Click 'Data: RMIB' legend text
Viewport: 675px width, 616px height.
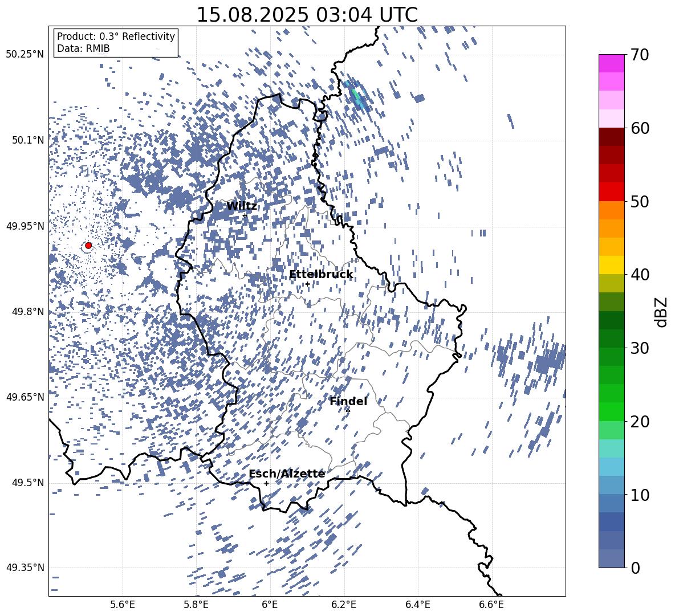83,48
